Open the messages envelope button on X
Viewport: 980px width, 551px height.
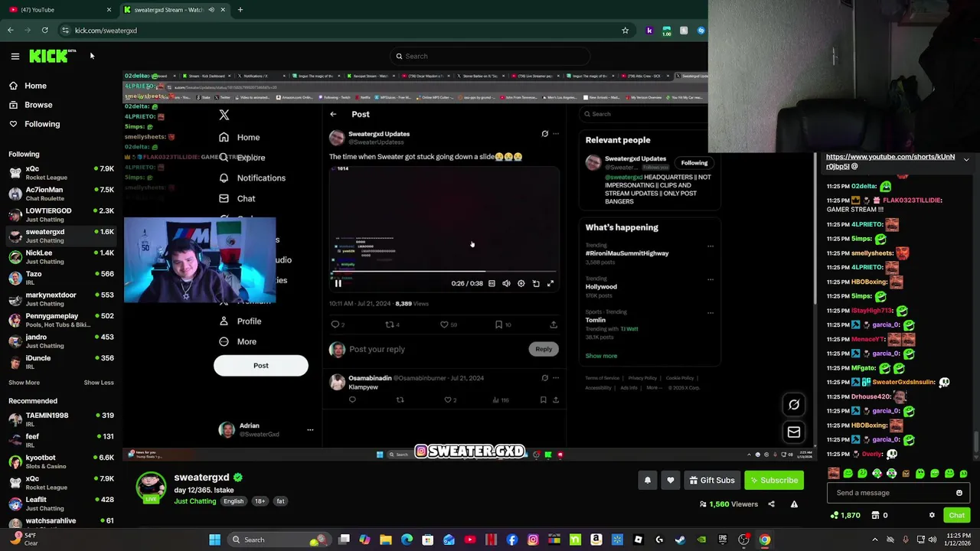794,432
